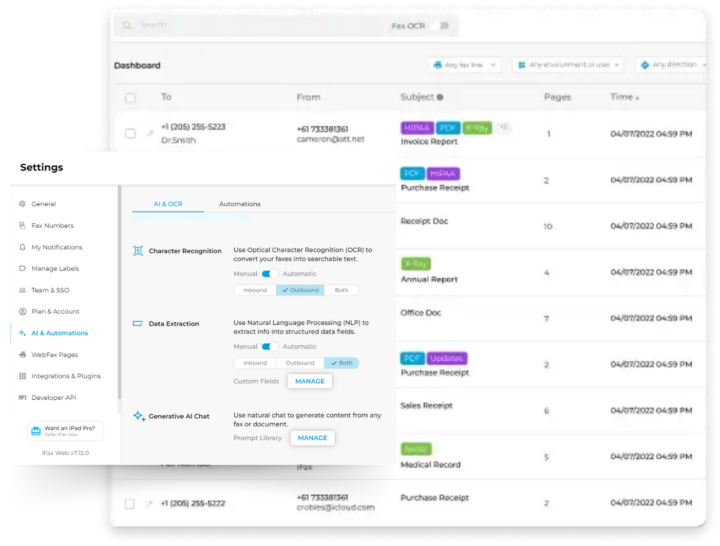Open General settings gear icon
Screen dimensions: 720x546
pos(22,204)
